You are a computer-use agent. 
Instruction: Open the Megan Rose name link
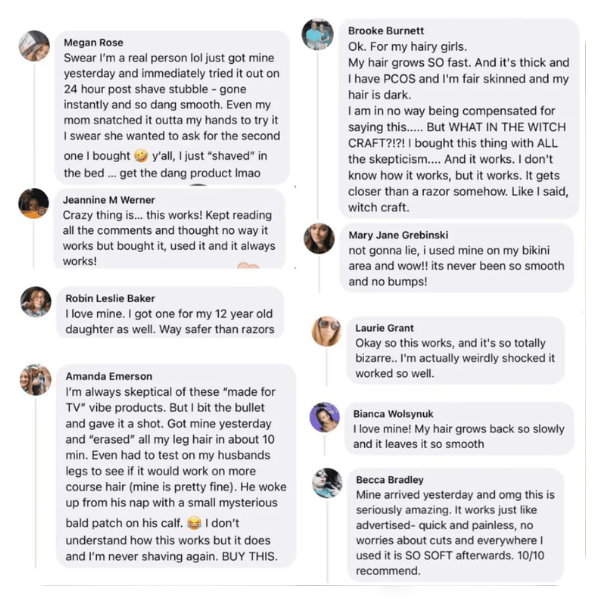[x=94, y=43]
